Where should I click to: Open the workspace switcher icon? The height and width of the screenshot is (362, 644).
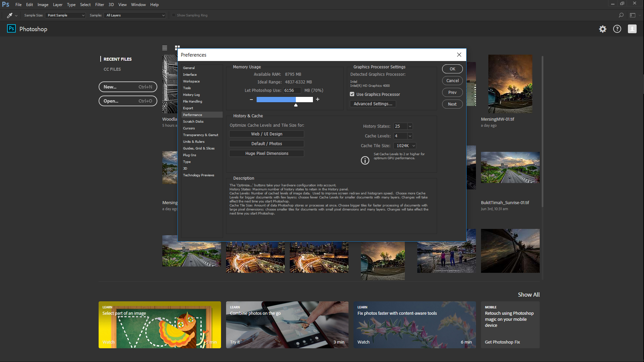[x=633, y=15]
